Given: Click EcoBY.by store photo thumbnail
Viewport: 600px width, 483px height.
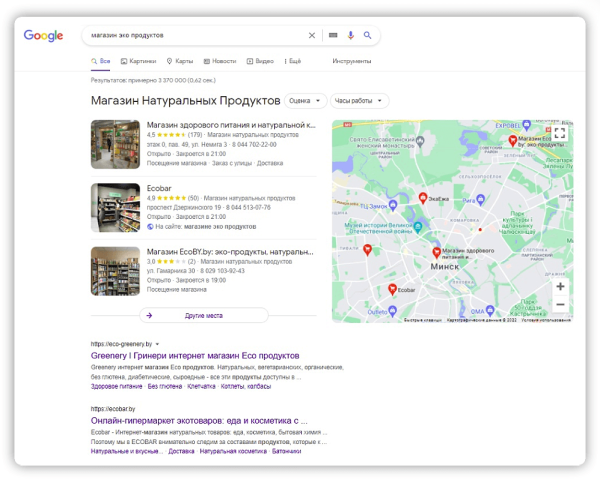Looking at the screenshot, I should point(115,271).
